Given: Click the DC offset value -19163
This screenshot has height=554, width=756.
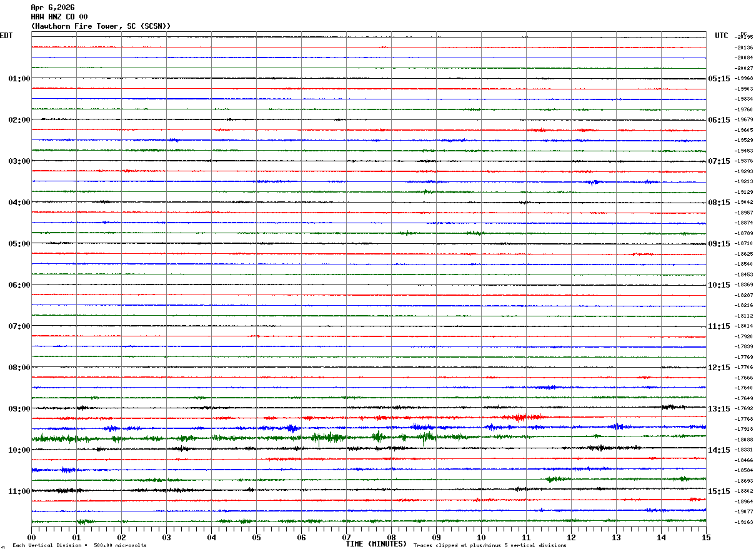Looking at the screenshot, I should 744,522.
